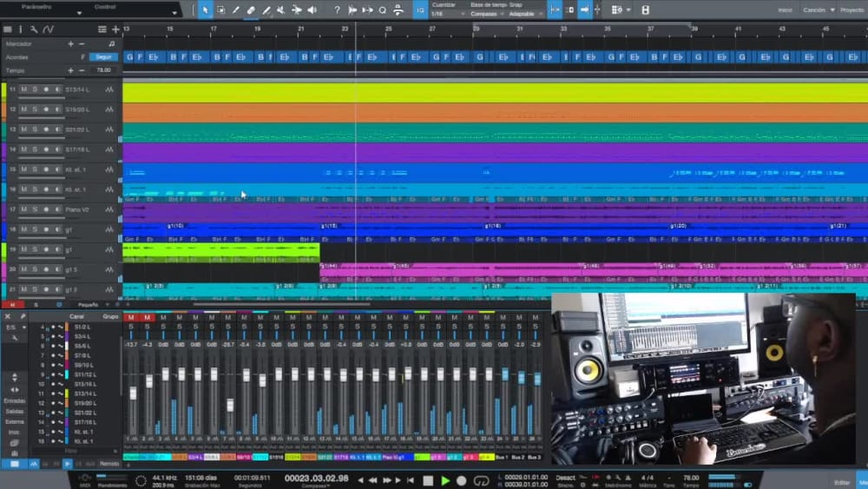Viewport: 868px width, 489px height.
Task: Click the chord block at bar 13
Action: pyautogui.click(x=129, y=57)
